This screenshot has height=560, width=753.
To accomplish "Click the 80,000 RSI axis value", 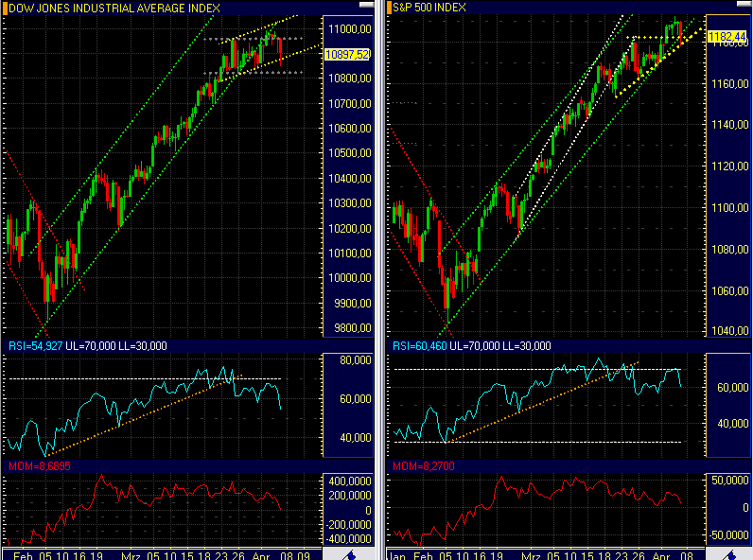I will pyautogui.click(x=356, y=359).
